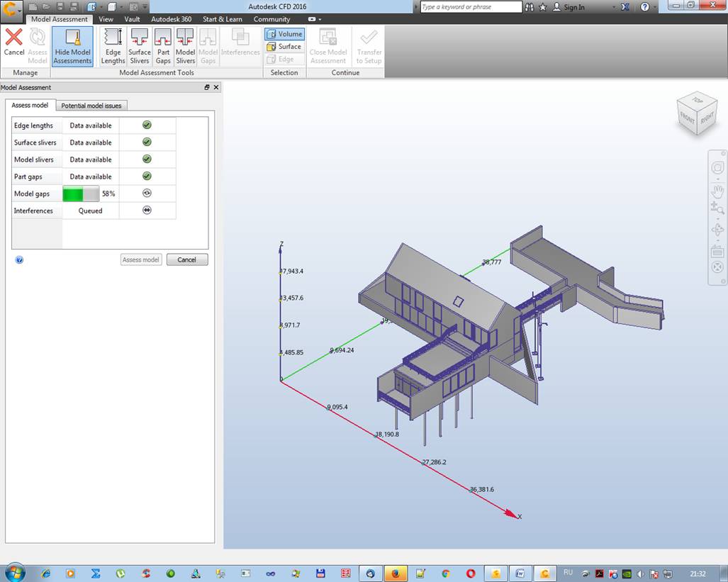
Task: Open the View ribbon tab
Action: pos(106,19)
